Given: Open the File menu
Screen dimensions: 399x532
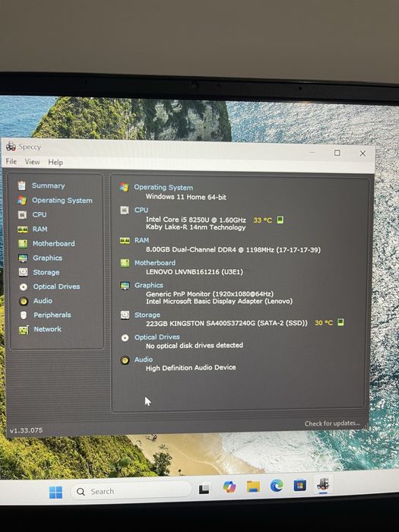Looking at the screenshot, I should [11, 161].
